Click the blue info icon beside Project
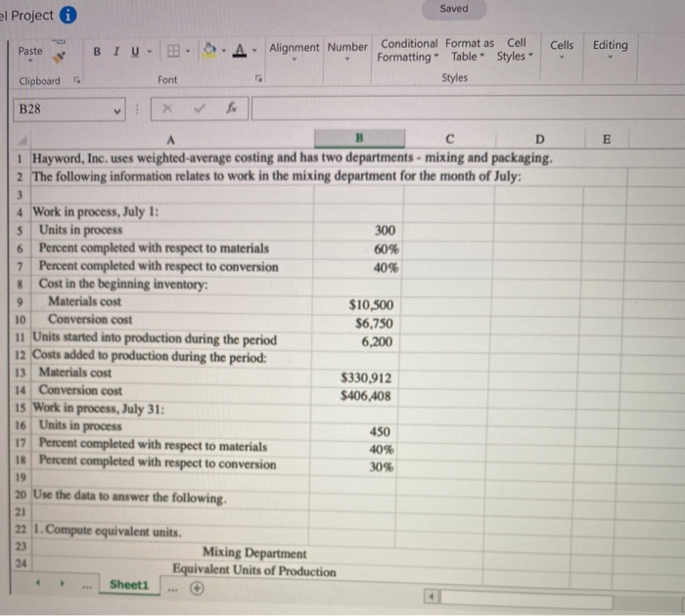The height and width of the screenshot is (616, 685). click(x=68, y=15)
